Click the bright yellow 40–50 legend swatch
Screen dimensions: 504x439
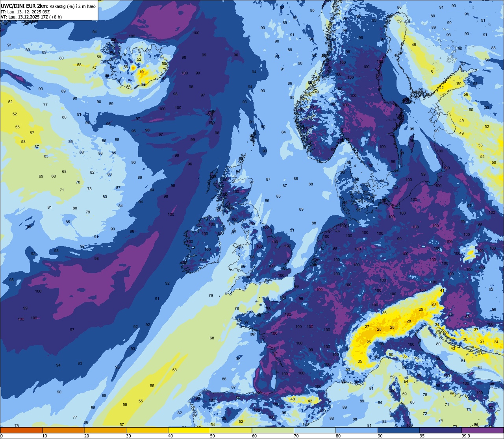(x=189, y=430)
